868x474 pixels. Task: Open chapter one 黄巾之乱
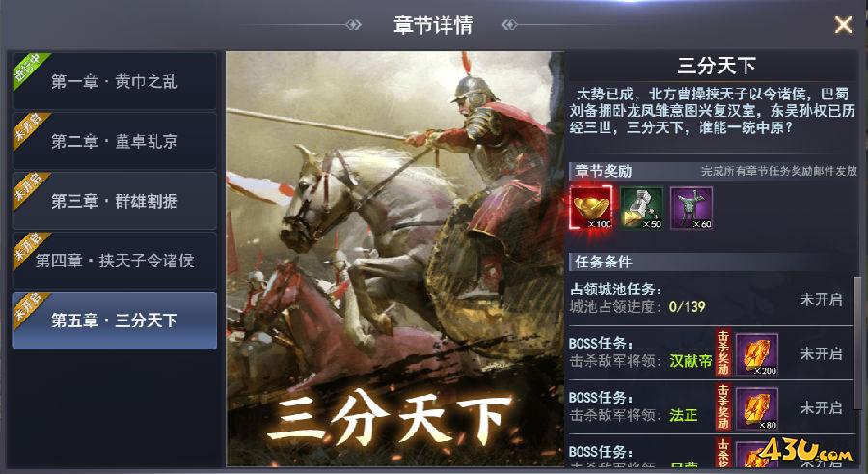coord(114,81)
